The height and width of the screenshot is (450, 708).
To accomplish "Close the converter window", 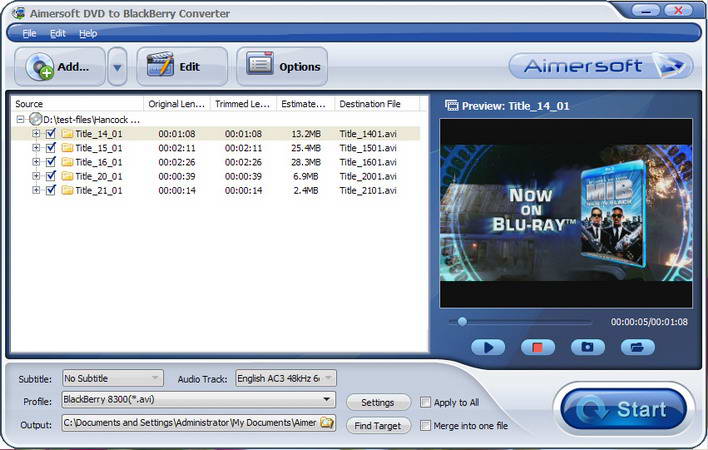I will pyautogui.click(x=678, y=10).
